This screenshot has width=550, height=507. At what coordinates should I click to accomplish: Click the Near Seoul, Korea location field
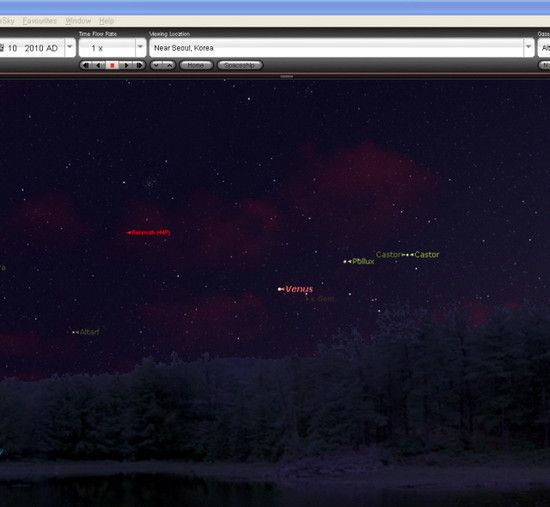pos(336,48)
